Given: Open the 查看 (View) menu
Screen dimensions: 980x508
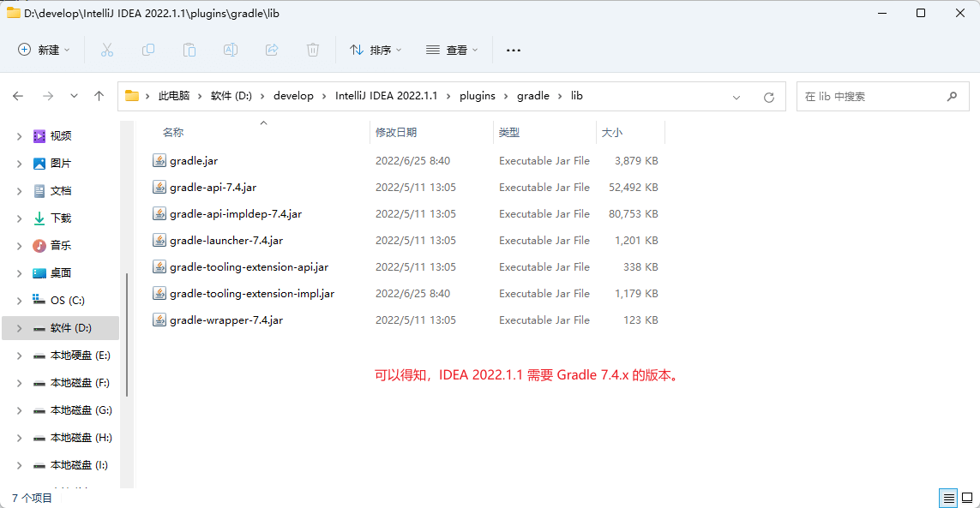Looking at the screenshot, I should (x=451, y=50).
